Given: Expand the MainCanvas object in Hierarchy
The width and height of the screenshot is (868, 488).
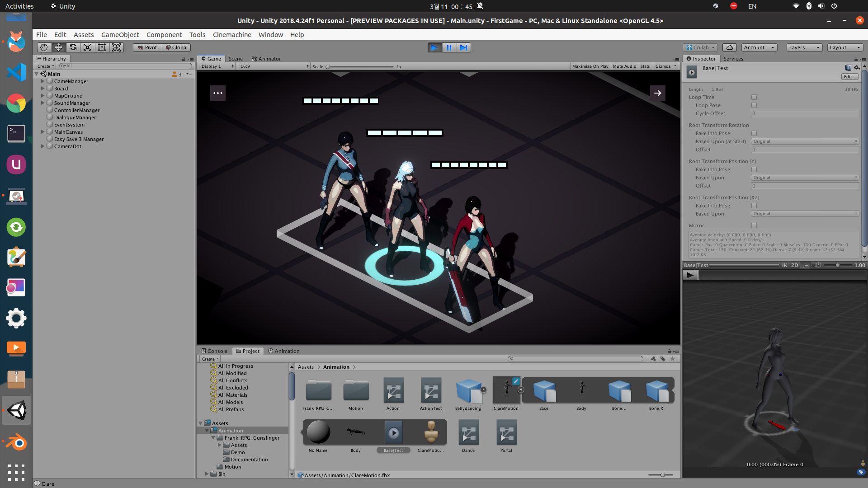Looking at the screenshot, I should pyautogui.click(x=43, y=132).
